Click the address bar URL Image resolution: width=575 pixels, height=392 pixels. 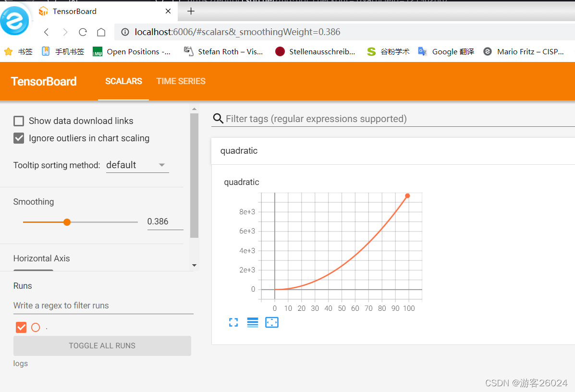[237, 32]
